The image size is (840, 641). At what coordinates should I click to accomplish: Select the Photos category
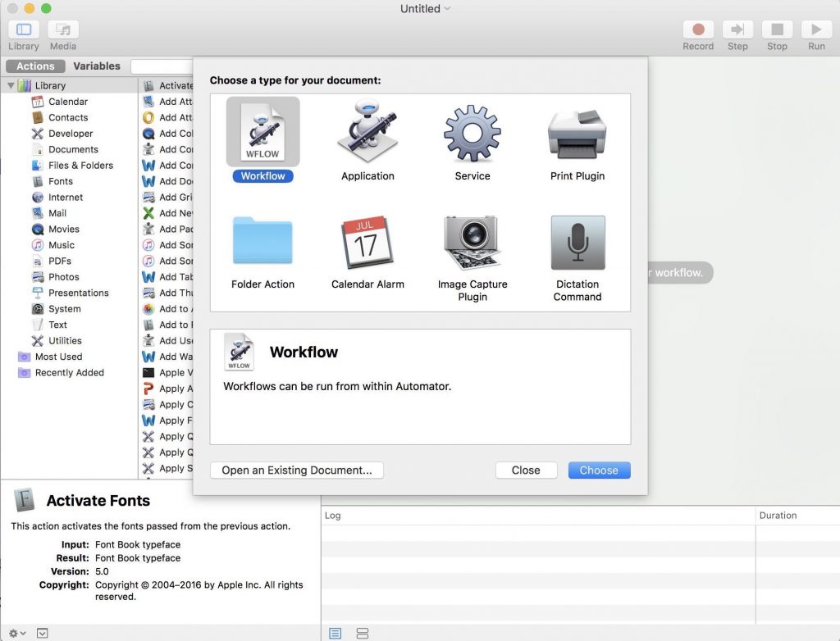[x=64, y=277]
